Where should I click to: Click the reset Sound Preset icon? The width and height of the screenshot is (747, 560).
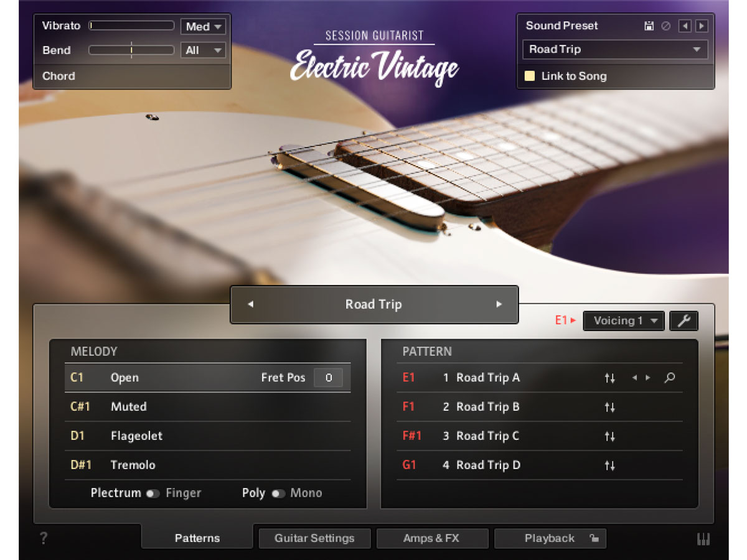[665, 26]
